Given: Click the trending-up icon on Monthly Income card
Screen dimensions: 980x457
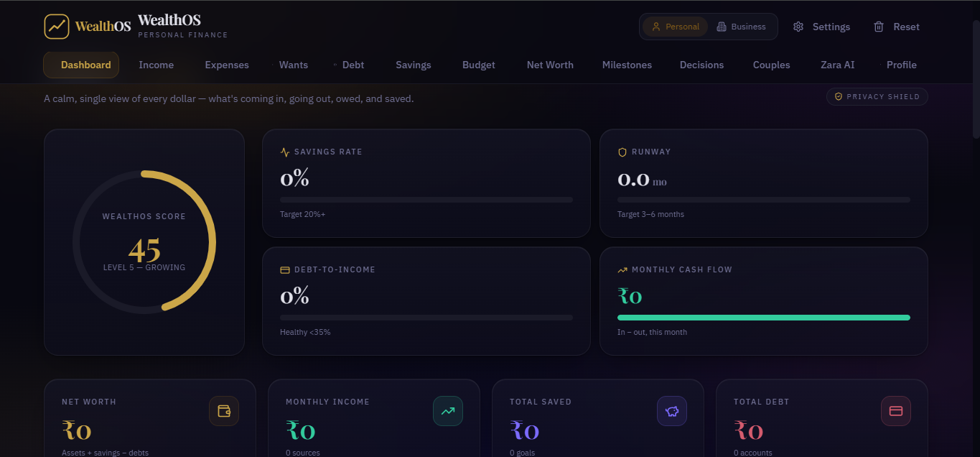Looking at the screenshot, I should [x=448, y=411].
